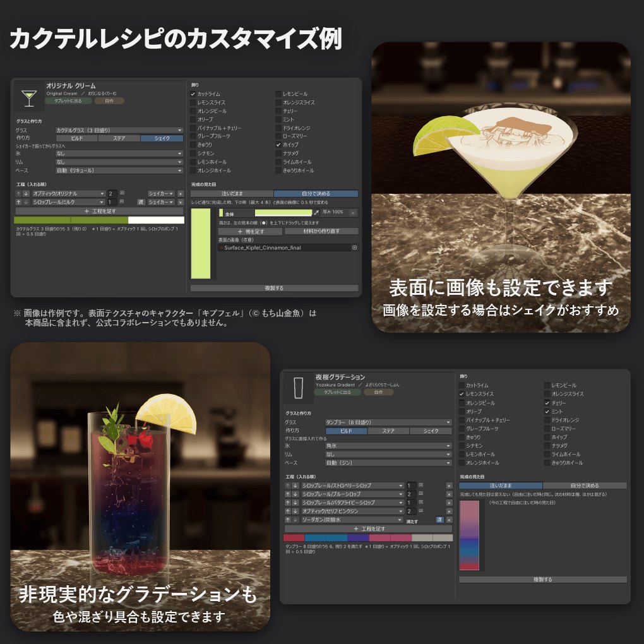Viewport: 644px width, 644px height.
Task: Move バタフライピーシロップ step up with arrow
Action: pyautogui.click(x=287, y=503)
